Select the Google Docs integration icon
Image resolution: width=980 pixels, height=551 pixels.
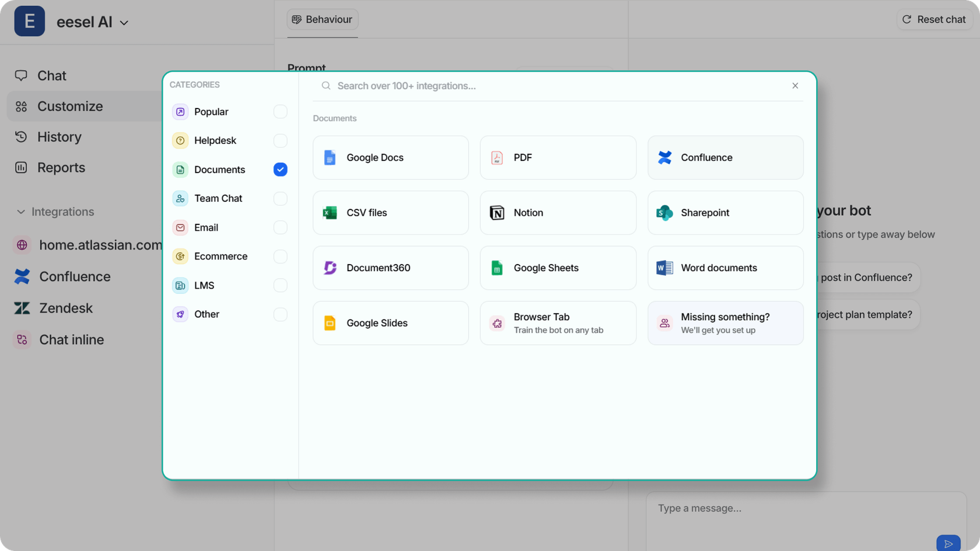pos(330,157)
